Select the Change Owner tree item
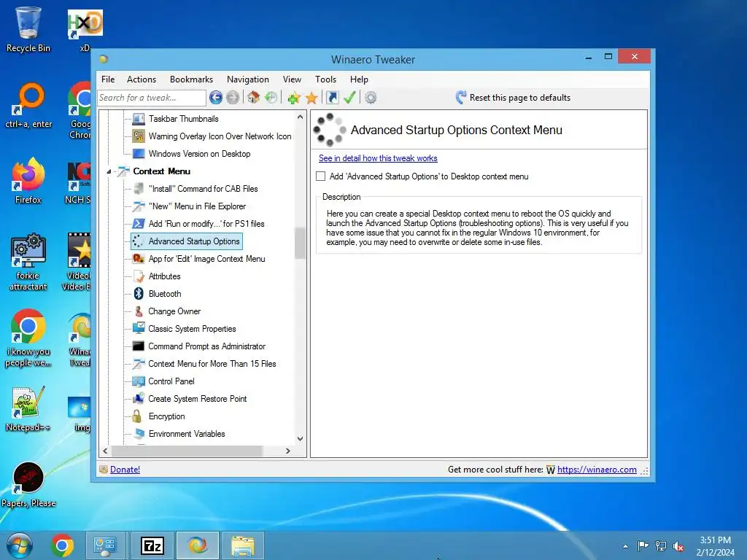This screenshot has width=747, height=560. (174, 311)
